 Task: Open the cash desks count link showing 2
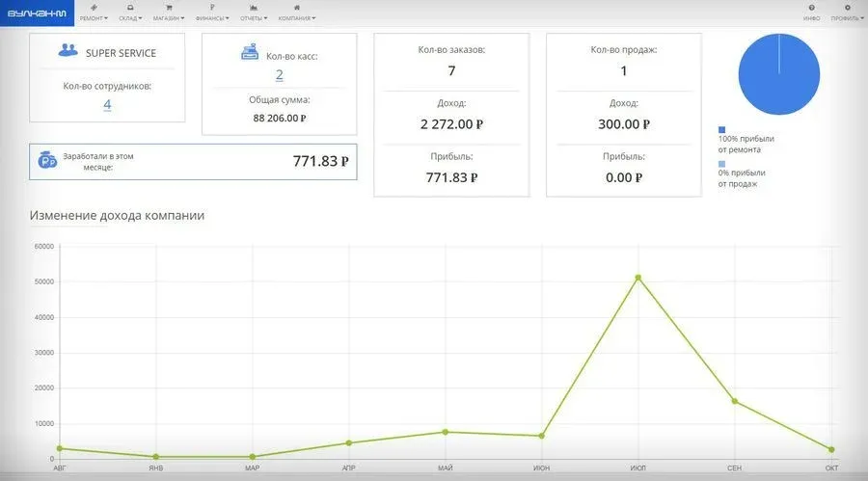[279, 74]
